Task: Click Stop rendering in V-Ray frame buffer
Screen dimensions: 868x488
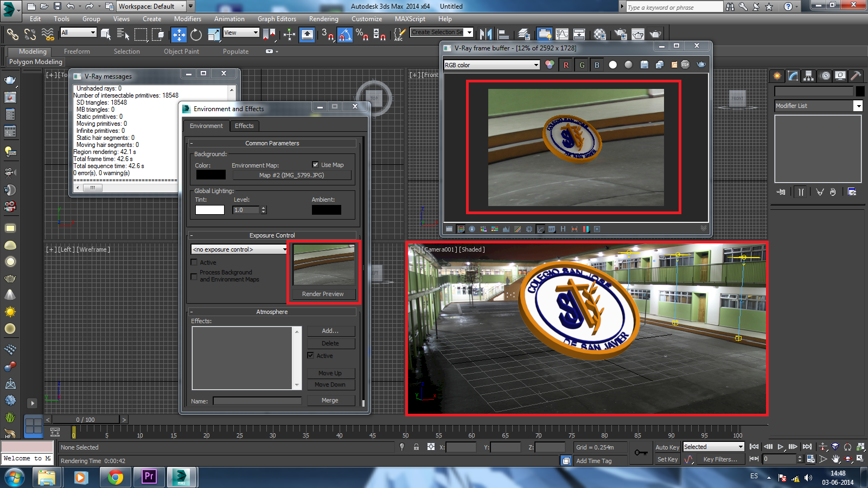Action: pos(685,65)
